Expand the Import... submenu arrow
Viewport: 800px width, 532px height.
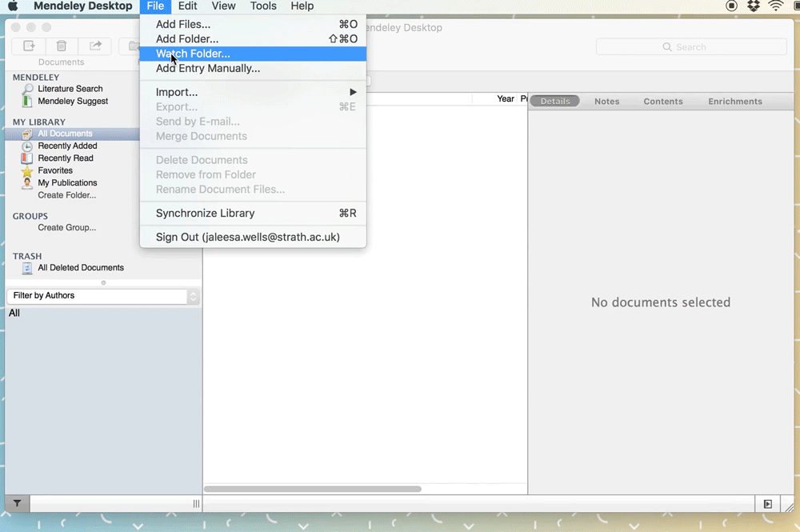click(x=353, y=92)
